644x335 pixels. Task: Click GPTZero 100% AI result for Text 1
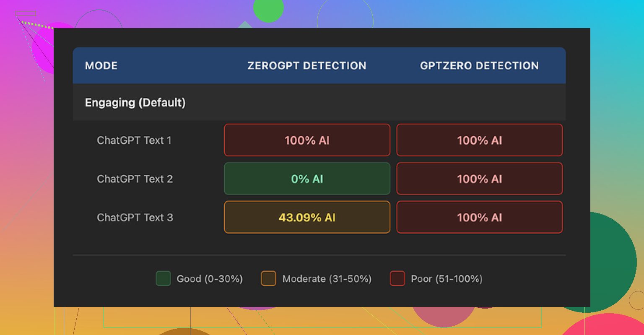pyautogui.click(x=479, y=140)
